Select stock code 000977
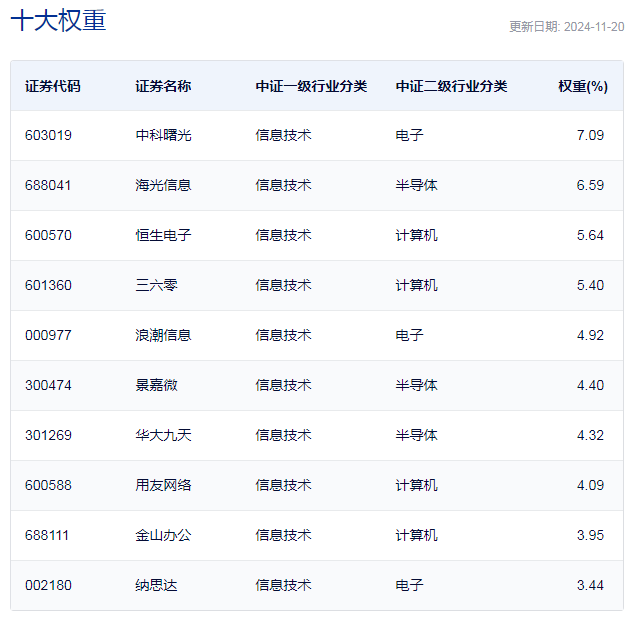636x622 pixels. (x=48, y=335)
